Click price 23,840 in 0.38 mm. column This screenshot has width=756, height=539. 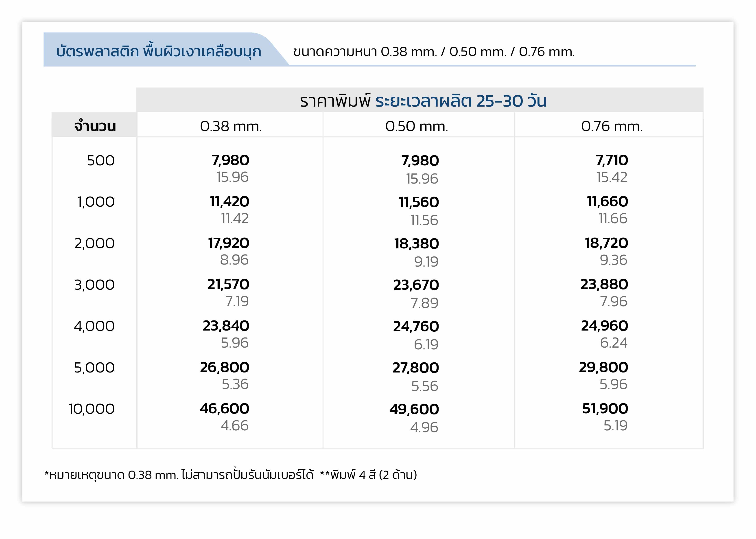pyautogui.click(x=226, y=326)
